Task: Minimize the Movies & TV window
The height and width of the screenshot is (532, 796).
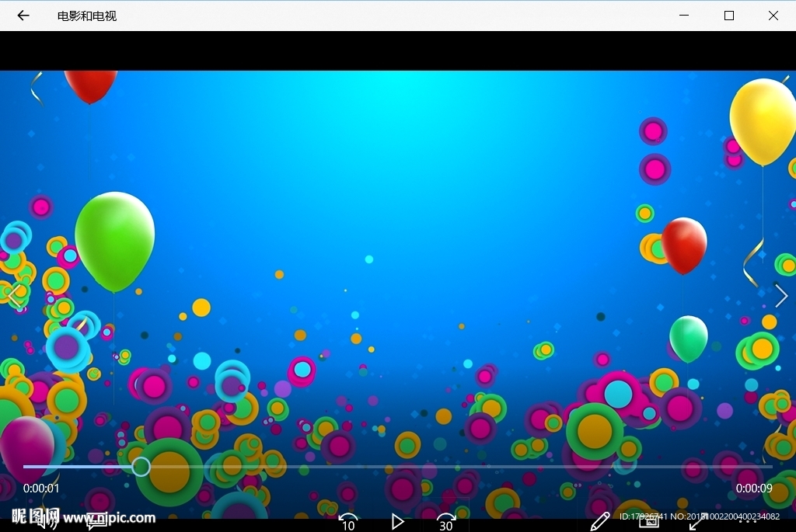Action: click(684, 16)
